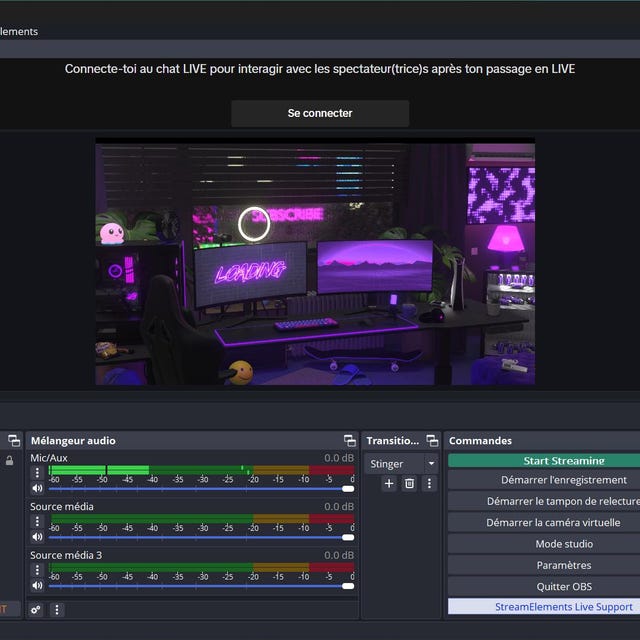The width and height of the screenshot is (640, 640).
Task: Click Mic/Aux 0.0 dB level value
Action: coord(339,458)
